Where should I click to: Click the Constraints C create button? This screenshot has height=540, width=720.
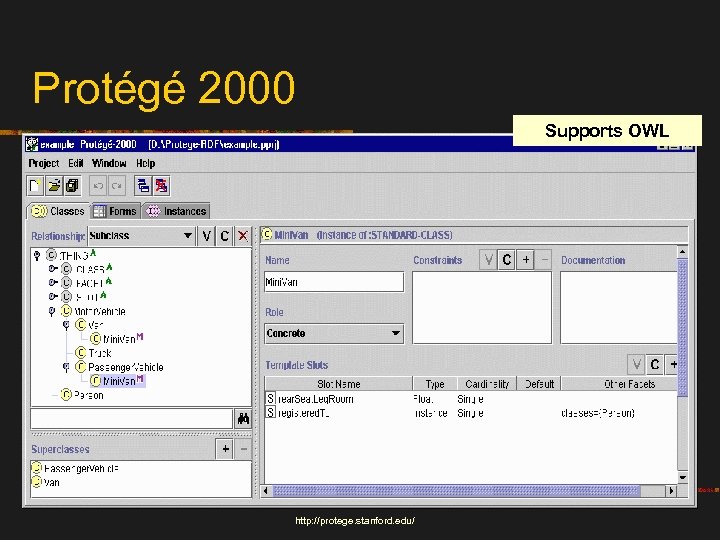(x=506, y=260)
